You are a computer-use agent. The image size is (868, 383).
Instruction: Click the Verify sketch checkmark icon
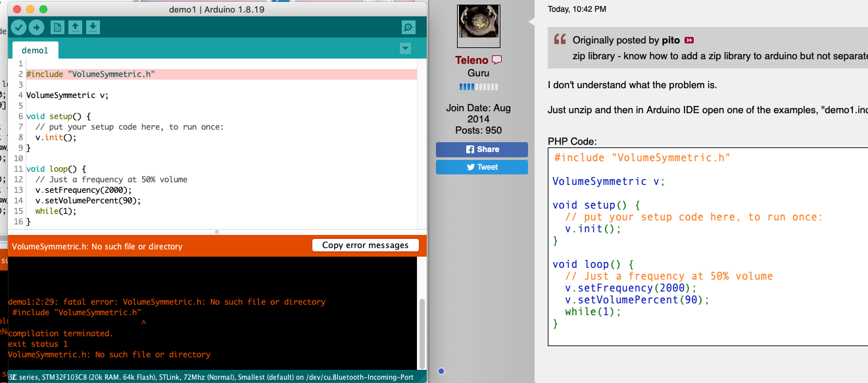click(x=18, y=27)
